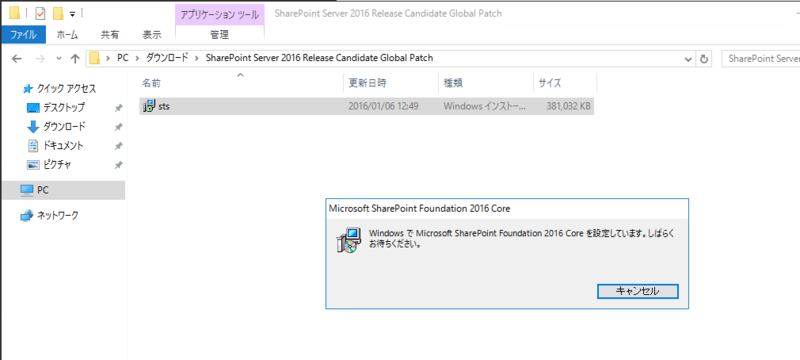Screen dimensions: 800x360
Task: Switch to the ホーム ribbon tab
Action: (x=67, y=35)
